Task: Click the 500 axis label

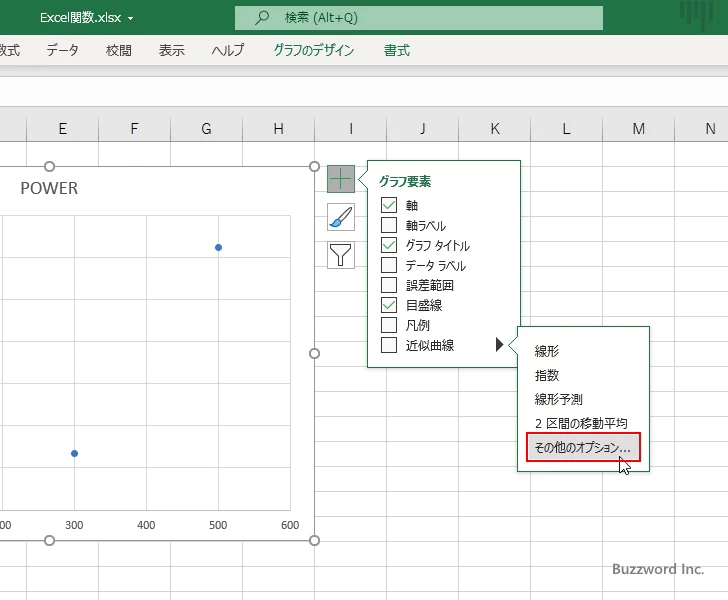Action: click(218, 525)
